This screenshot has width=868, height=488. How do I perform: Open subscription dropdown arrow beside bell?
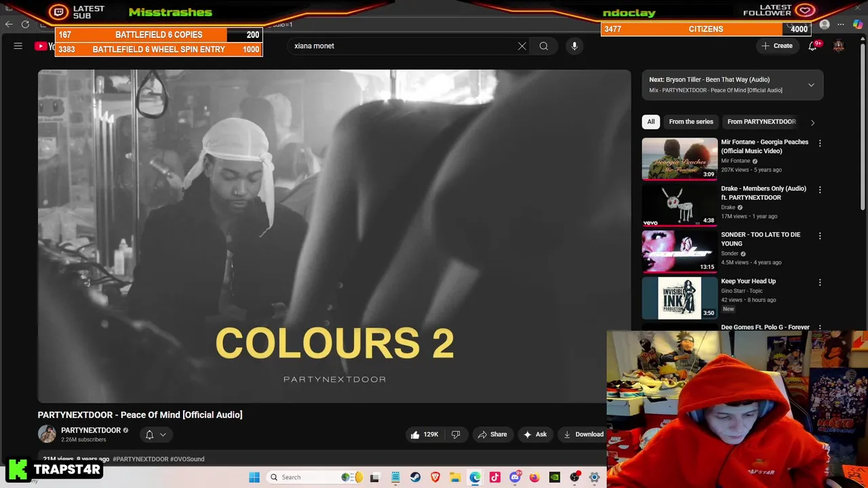pos(163,434)
